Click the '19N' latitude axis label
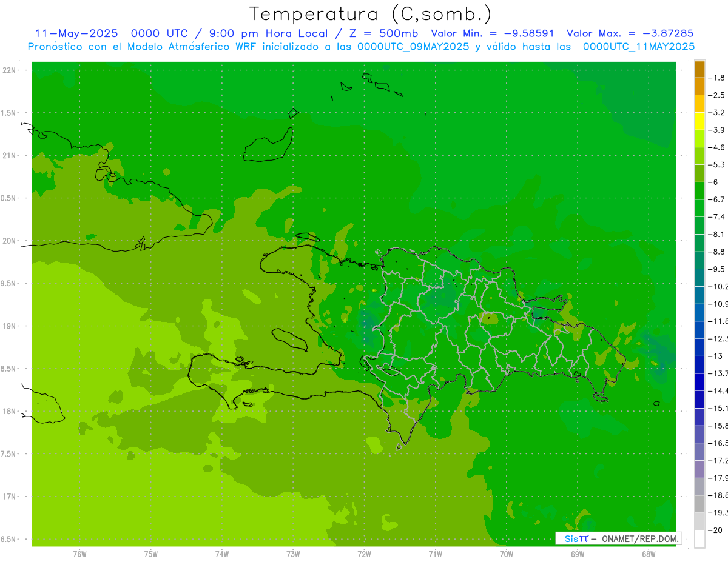The height and width of the screenshot is (562, 728). click(9, 326)
